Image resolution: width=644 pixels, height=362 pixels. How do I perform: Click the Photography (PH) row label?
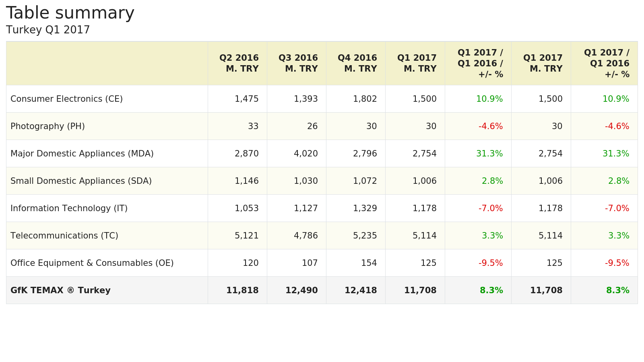47,126
